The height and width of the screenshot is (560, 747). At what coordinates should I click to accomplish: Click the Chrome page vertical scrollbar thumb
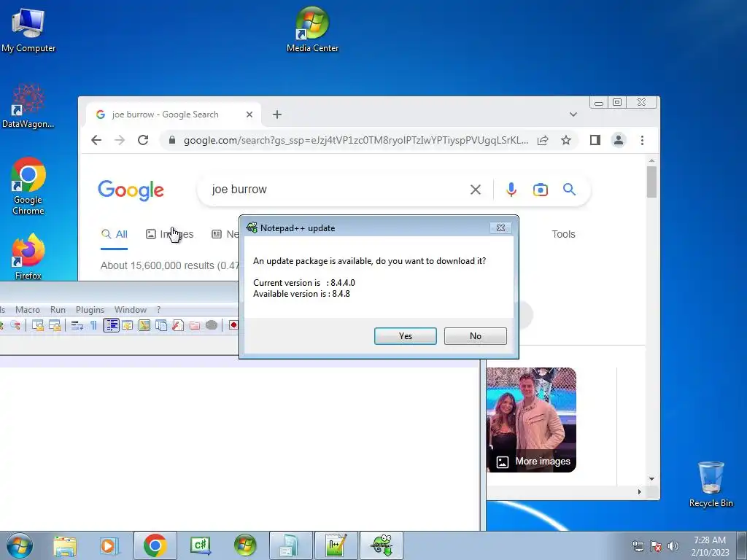click(x=651, y=182)
